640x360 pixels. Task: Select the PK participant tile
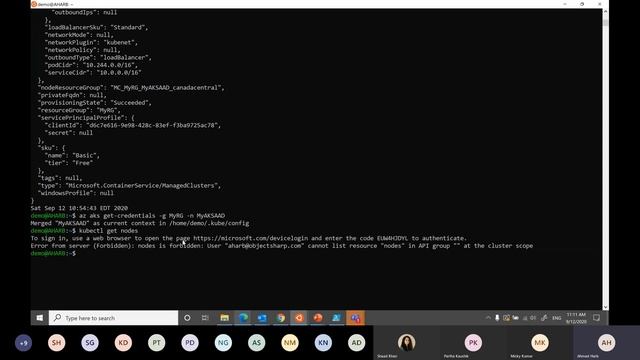(x=473, y=343)
